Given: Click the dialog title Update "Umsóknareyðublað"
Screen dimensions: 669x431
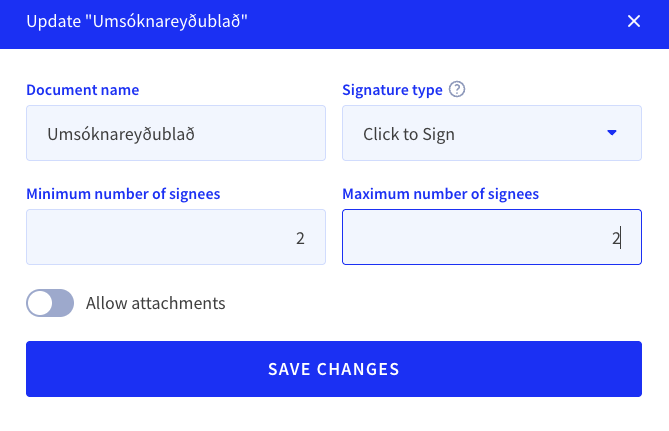Looking at the screenshot, I should click(x=137, y=21).
